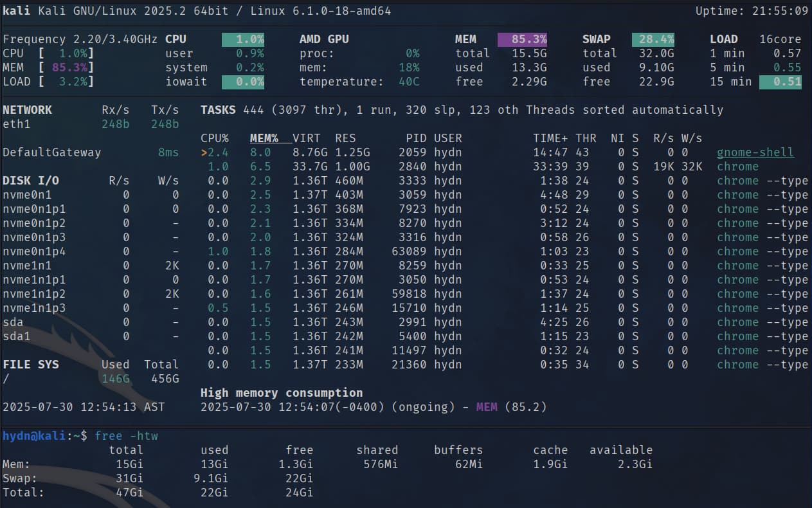
Task: Click the 16core LOAD label
Action: [x=780, y=39]
